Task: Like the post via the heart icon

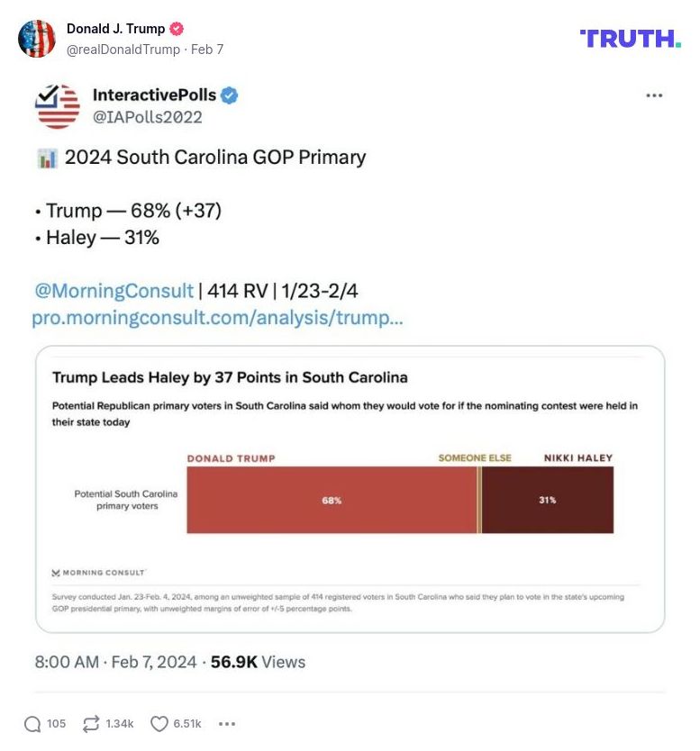Action: point(158,723)
